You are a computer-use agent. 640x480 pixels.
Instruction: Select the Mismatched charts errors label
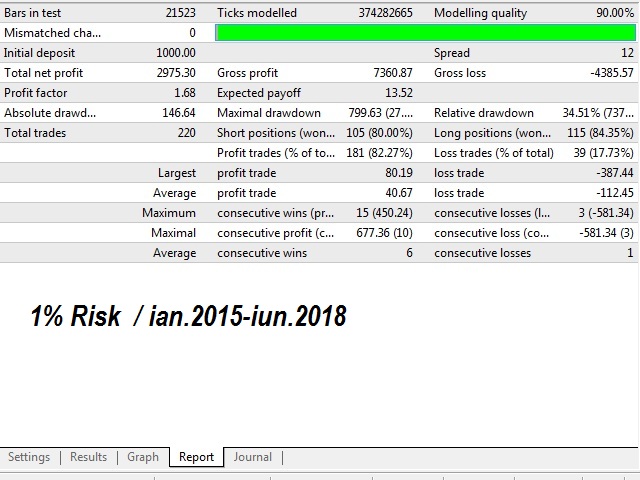[50, 33]
